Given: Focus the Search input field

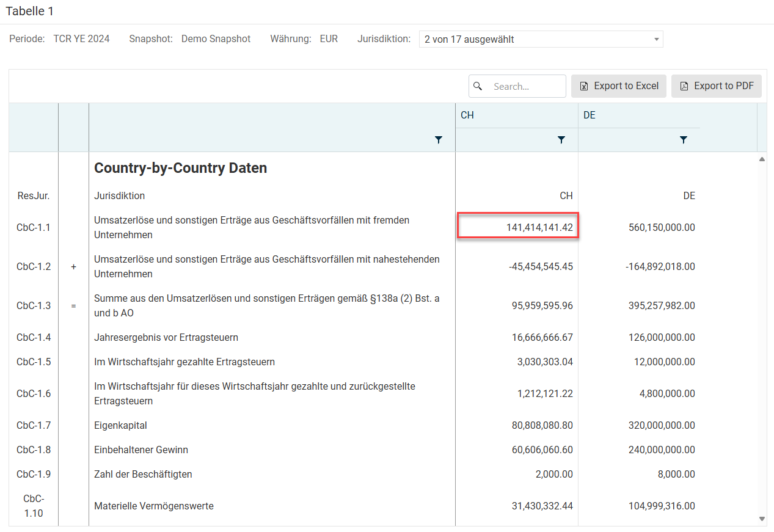Looking at the screenshot, I should coord(525,86).
